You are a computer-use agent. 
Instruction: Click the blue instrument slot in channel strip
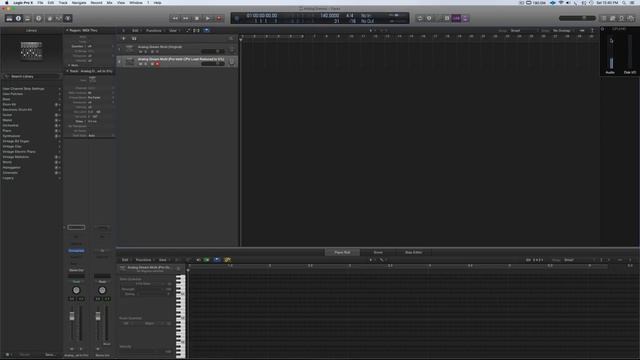click(x=76, y=251)
